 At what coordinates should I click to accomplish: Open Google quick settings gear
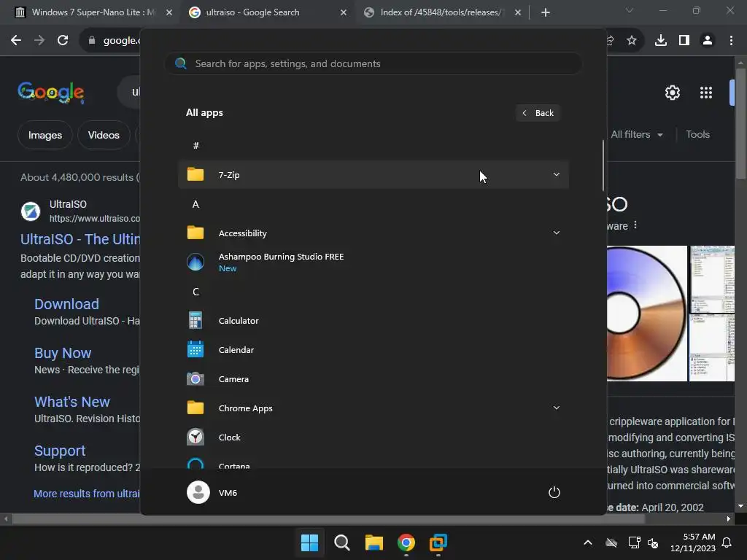click(673, 93)
